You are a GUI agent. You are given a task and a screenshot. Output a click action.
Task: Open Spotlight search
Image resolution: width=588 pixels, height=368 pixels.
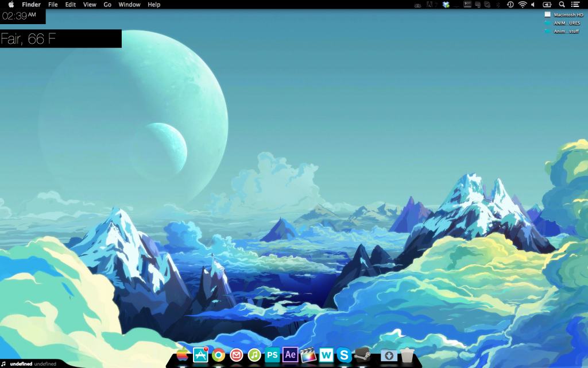point(562,5)
